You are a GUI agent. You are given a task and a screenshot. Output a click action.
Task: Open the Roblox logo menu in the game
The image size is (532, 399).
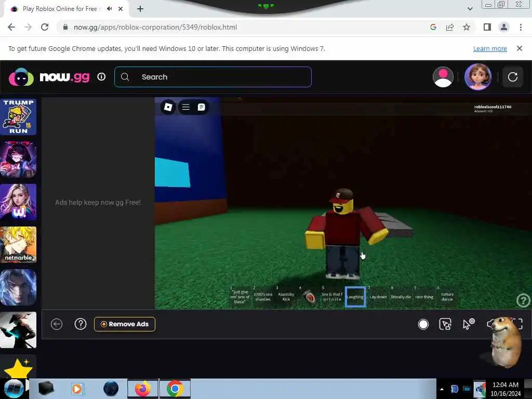tap(168, 107)
